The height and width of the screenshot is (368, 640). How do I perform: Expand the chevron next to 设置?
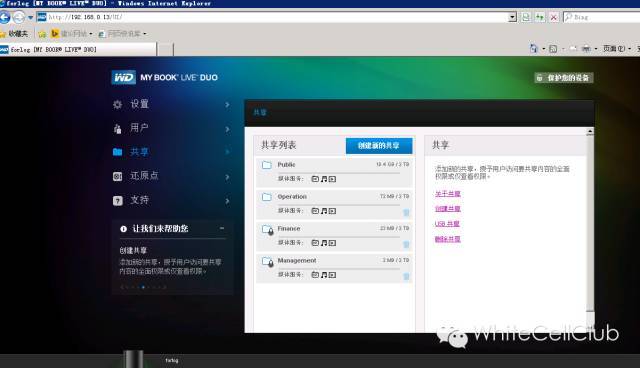[227, 105]
